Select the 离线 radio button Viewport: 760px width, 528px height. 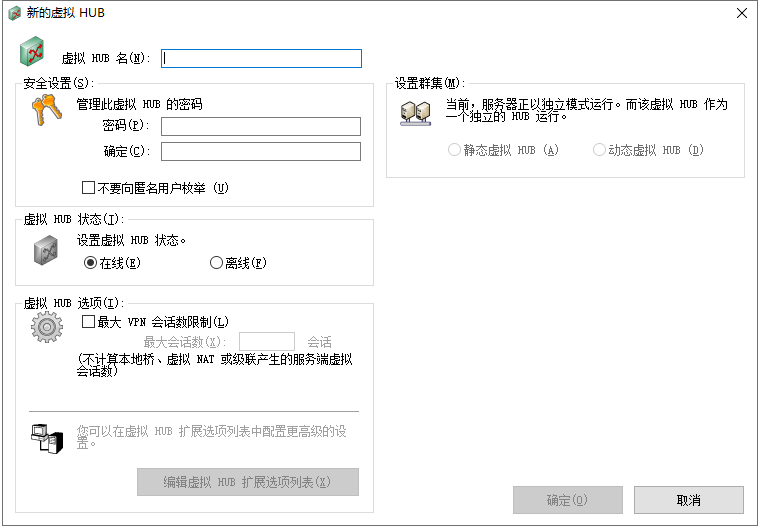click(x=216, y=263)
